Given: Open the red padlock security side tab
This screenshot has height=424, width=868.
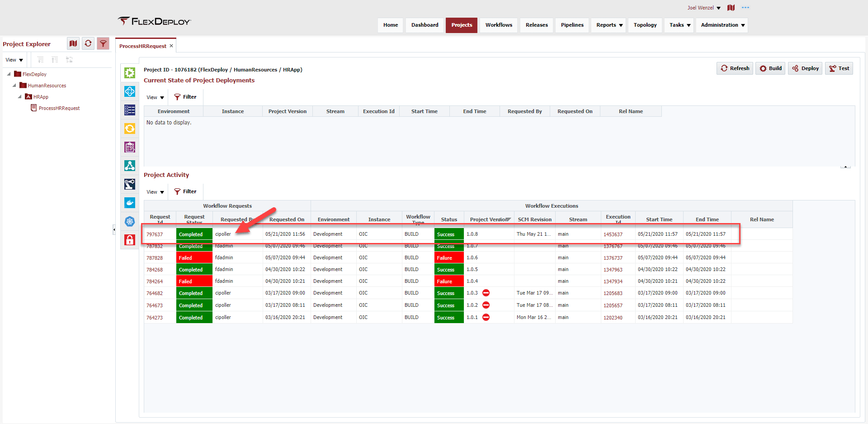Looking at the screenshot, I should pos(130,240).
